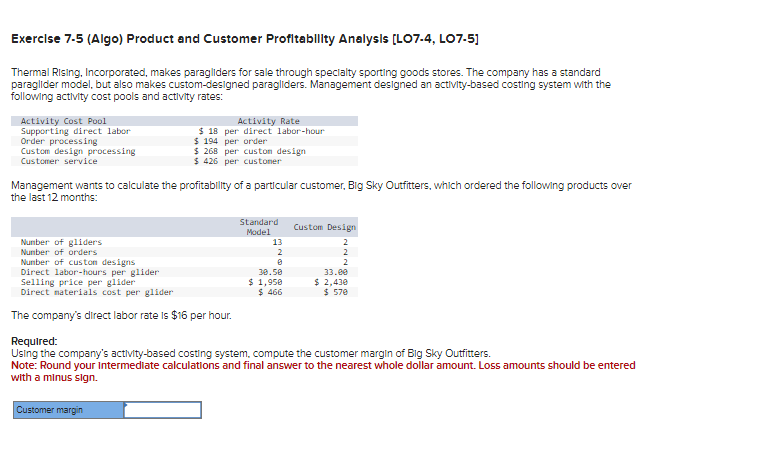Select the 'Direct materials cost per glider' label
The width and height of the screenshot is (765, 466).
tap(97, 292)
